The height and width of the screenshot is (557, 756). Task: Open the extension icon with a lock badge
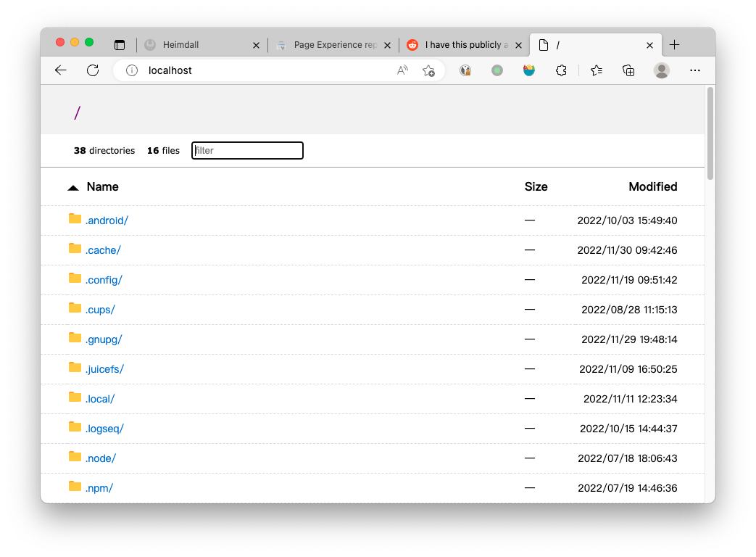465,71
